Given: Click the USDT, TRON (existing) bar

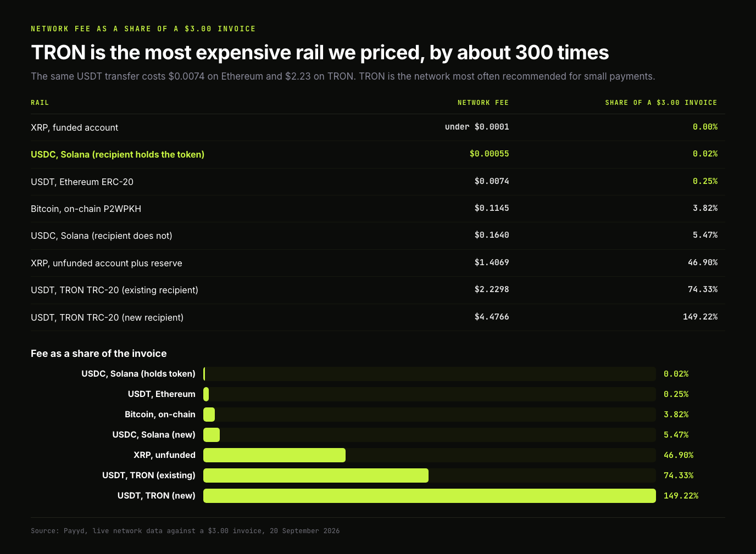Looking at the screenshot, I should click(x=316, y=475).
